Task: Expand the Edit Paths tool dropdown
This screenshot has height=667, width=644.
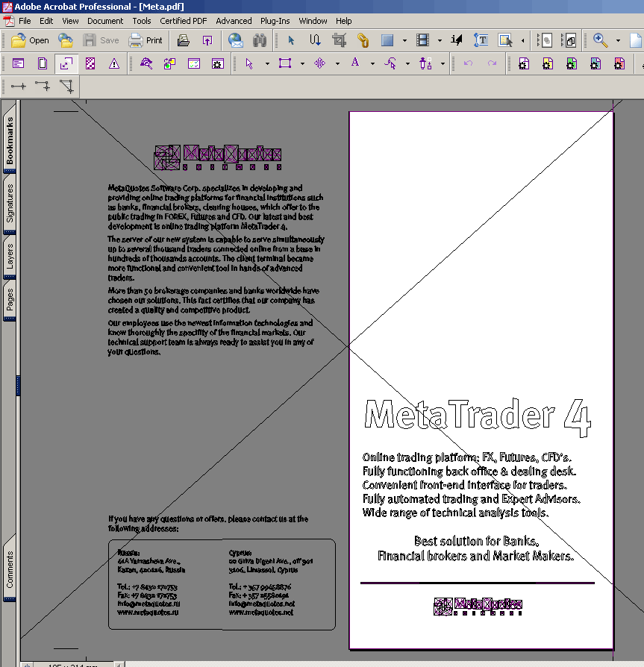Action: point(407,64)
